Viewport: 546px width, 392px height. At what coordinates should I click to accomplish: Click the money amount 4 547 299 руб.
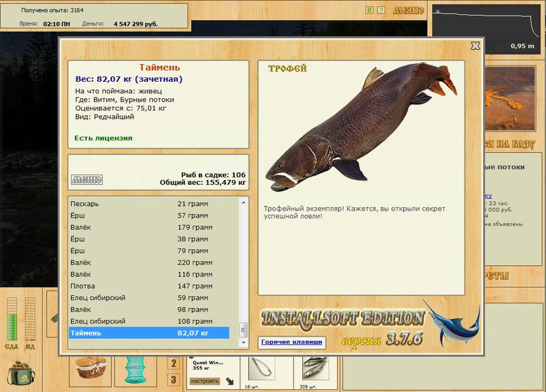[136, 24]
